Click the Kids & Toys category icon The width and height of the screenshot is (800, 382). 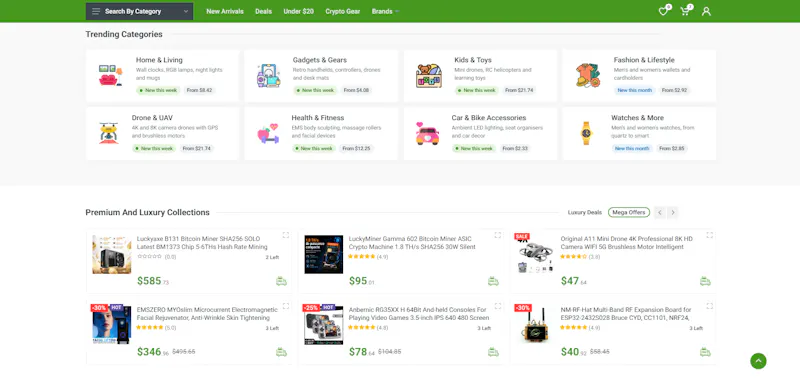click(429, 75)
